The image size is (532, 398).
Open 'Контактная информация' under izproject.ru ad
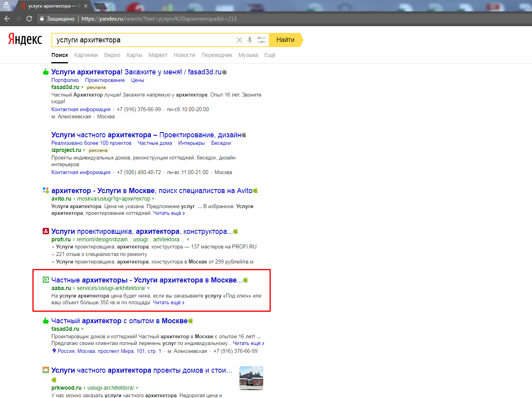click(x=81, y=172)
